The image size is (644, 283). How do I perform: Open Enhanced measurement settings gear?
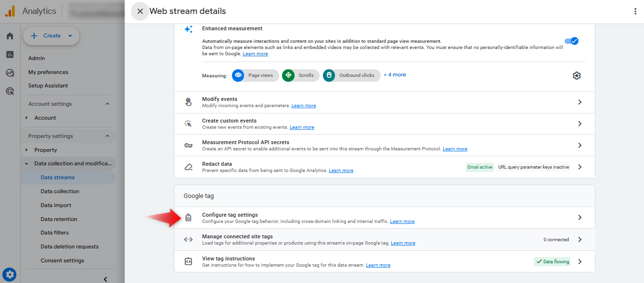coord(577,75)
